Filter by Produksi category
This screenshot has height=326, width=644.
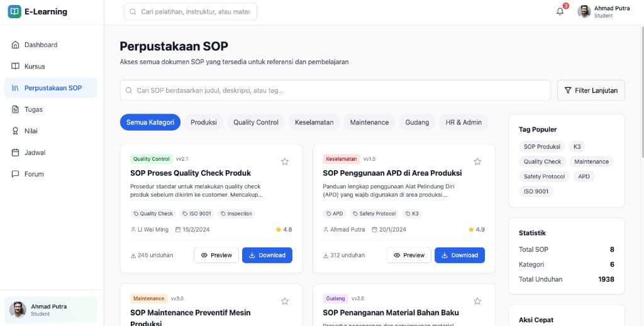(204, 122)
